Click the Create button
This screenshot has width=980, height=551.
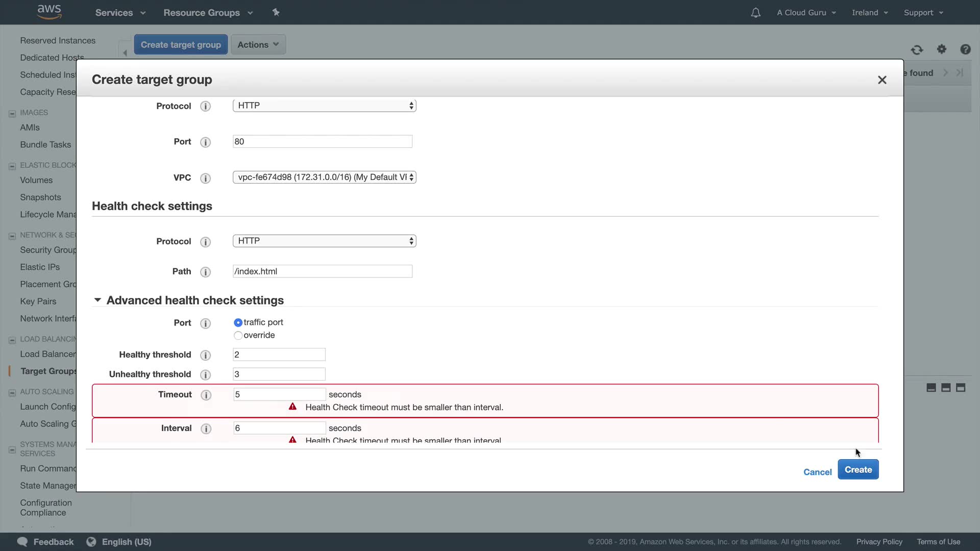[857, 469]
